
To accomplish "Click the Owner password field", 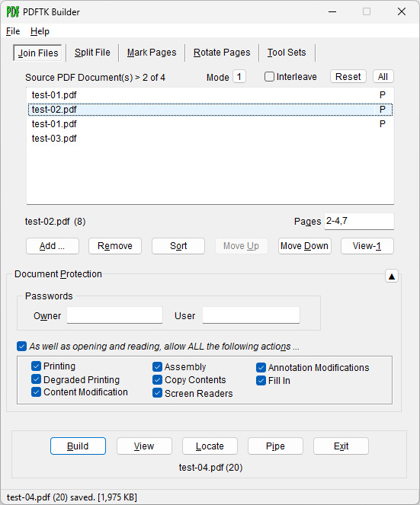I will click(x=115, y=315).
